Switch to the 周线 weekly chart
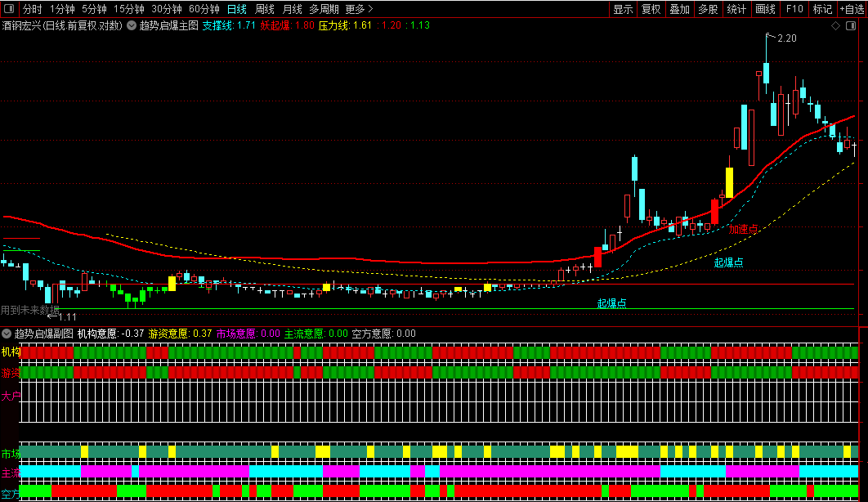The image size is (868, 502). tap(265, 10)
